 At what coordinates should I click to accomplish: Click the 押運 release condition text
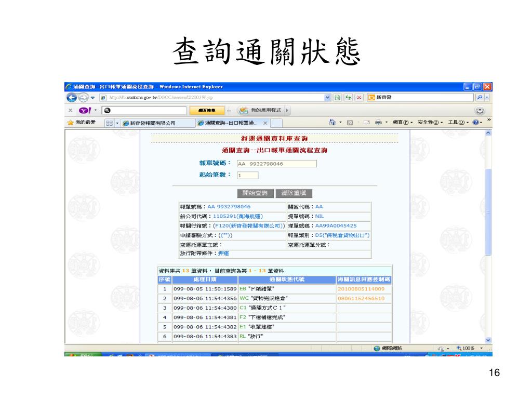(223, 253)
